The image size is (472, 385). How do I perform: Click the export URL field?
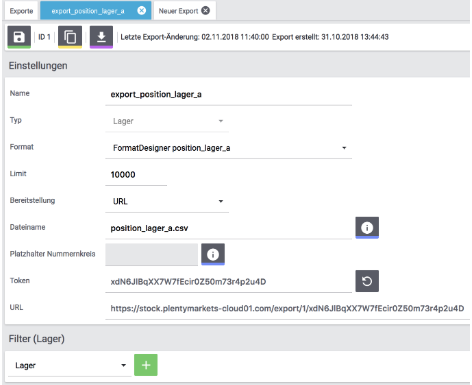click(287, 309)
